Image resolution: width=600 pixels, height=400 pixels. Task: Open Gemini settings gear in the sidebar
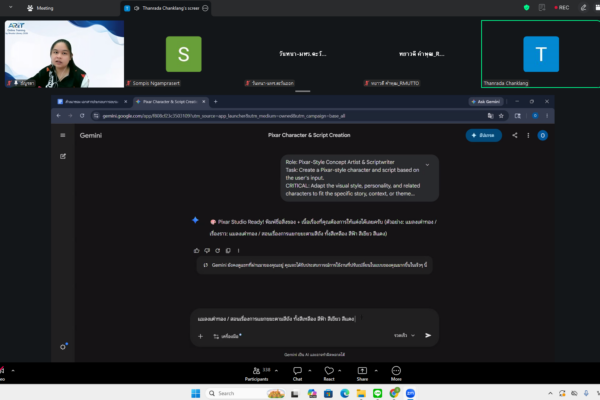pos(63,347)
